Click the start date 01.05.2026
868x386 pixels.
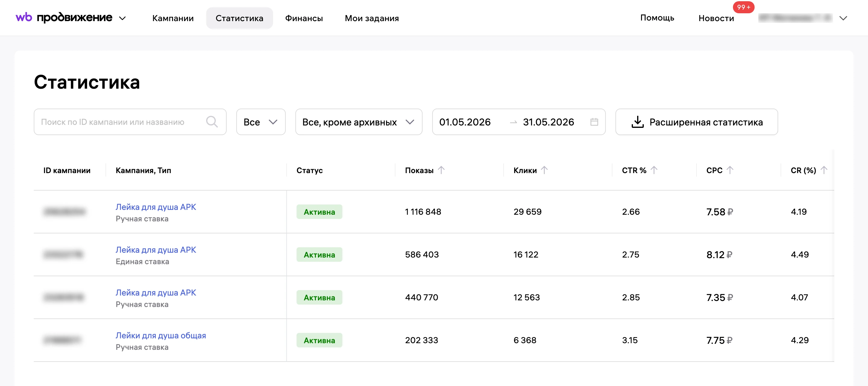pyautogui.click(x=465, y=122)
